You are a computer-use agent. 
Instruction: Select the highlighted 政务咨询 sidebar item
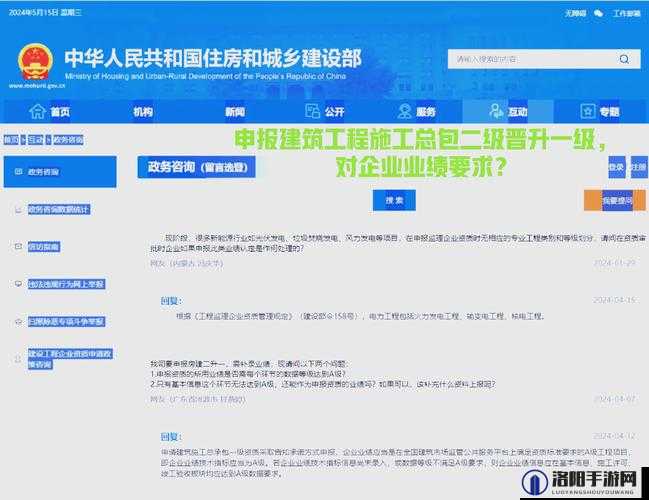pos(60,171)
